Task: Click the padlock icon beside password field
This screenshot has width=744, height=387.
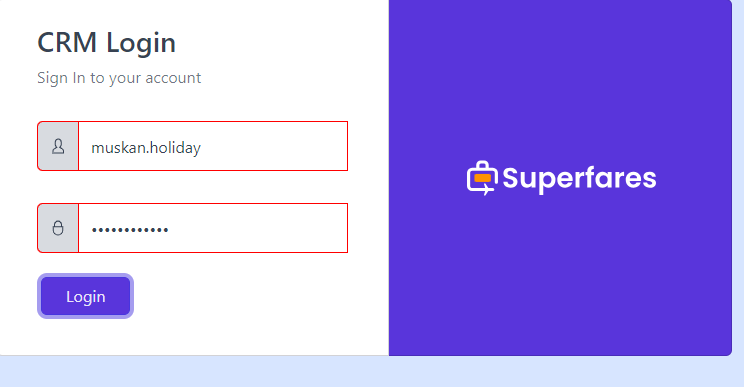Action: (58, 228)
